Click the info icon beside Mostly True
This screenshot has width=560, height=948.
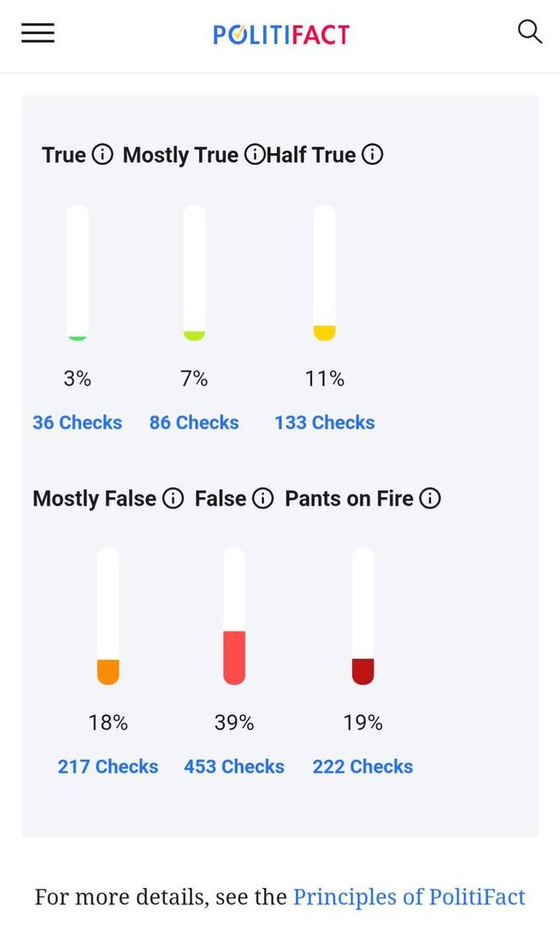(x=254, y=155)
